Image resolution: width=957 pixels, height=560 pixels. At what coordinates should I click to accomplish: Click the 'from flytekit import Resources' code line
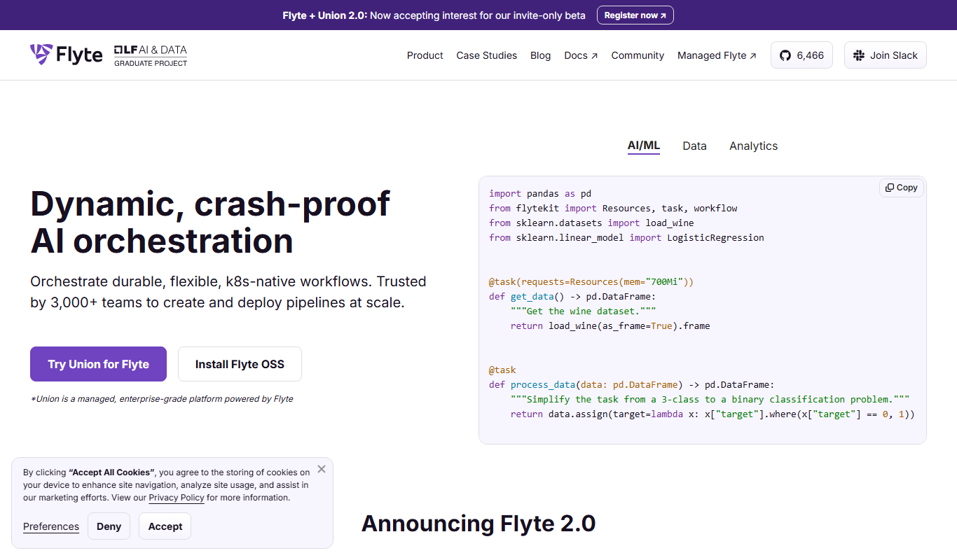tap(613, 208)
